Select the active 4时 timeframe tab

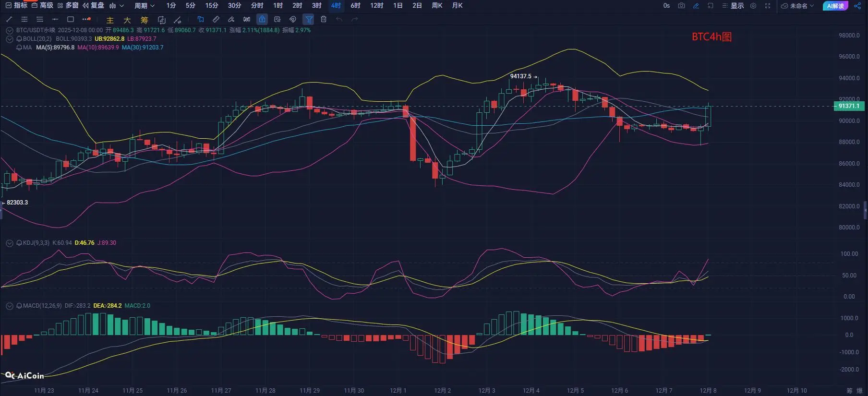tap(336, 6)
